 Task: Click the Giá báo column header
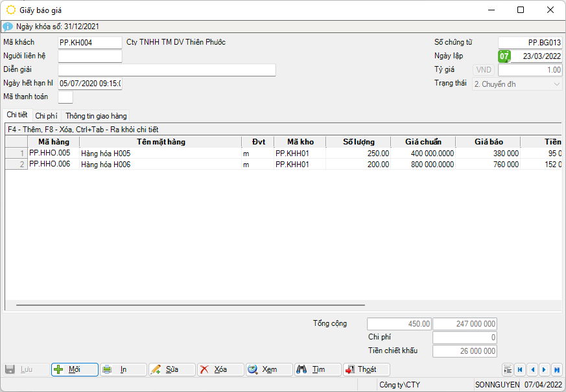point(488,142)
